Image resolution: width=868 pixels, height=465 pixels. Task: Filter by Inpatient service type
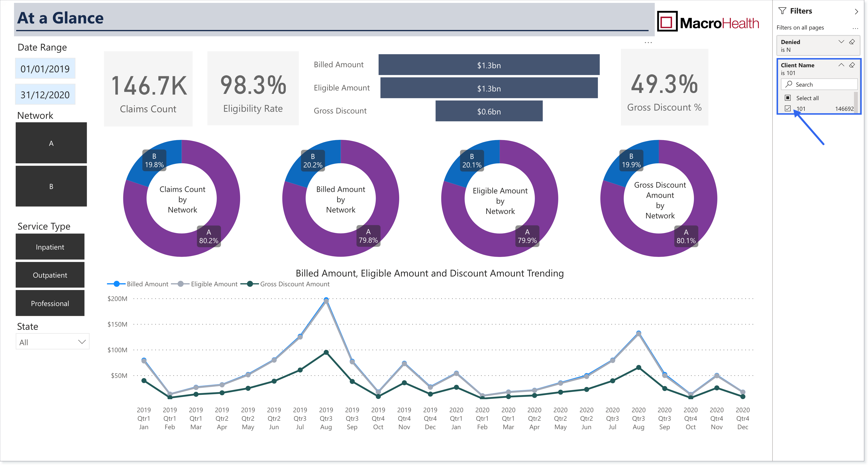(x=50, y=247)
